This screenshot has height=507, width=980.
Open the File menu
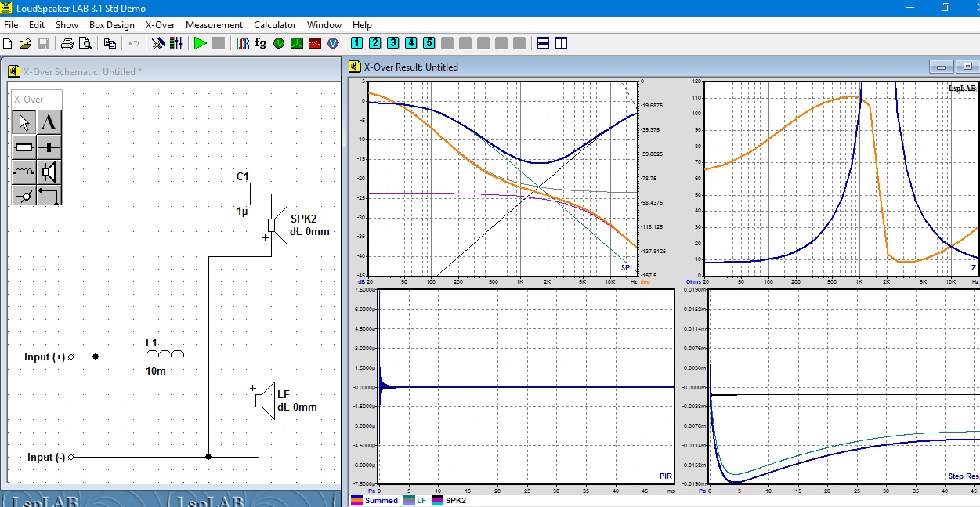11,25
